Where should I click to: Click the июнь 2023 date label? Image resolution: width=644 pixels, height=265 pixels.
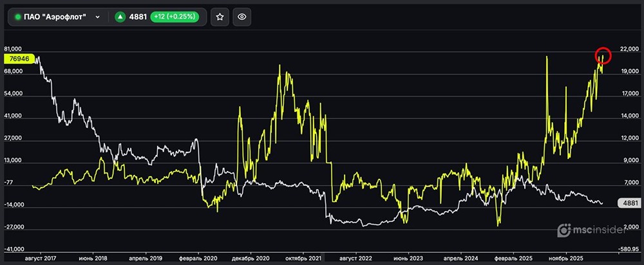408,259
